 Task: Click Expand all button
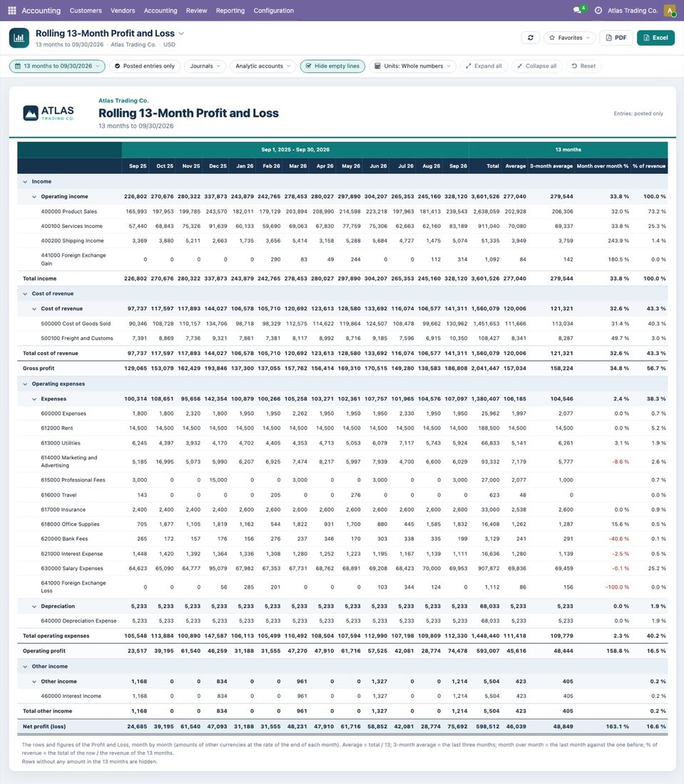click(484, 66)
